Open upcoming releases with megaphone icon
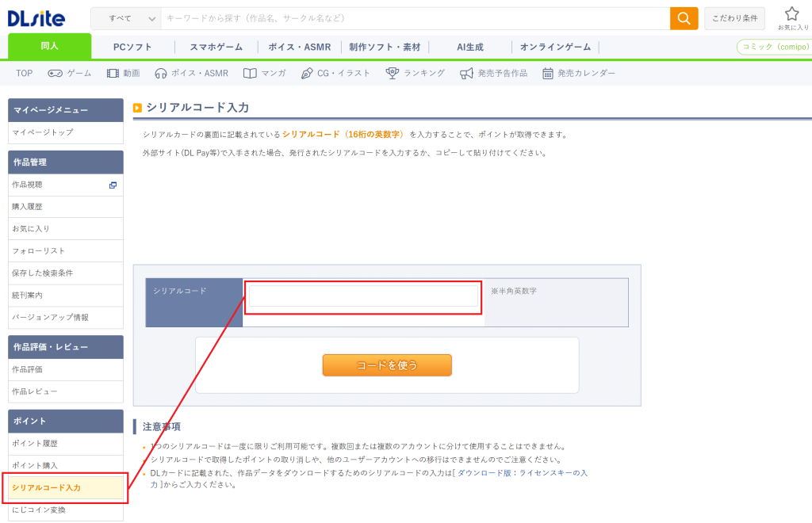The height and width of the screenshot is (523, 812). [492, 73]
